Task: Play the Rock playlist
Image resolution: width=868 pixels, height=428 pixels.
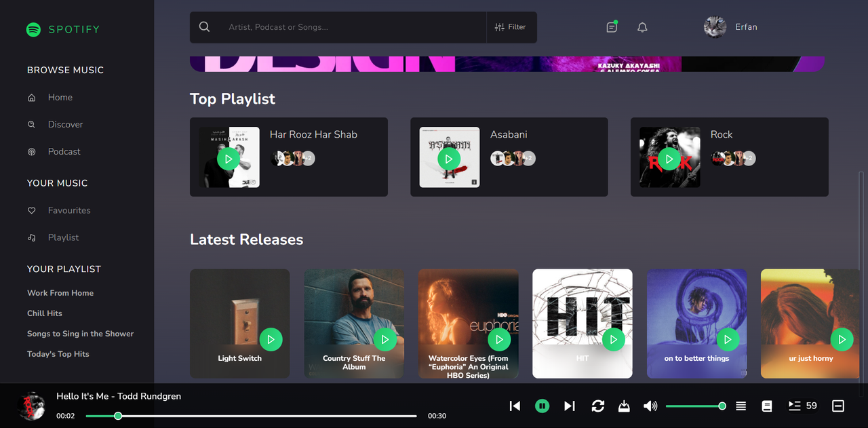Action: [669, 159]
